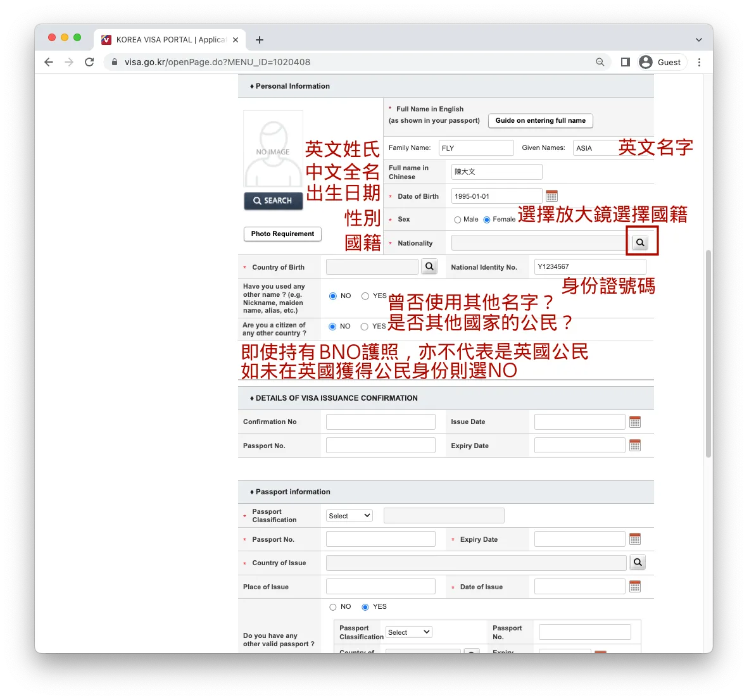This screenshot has width=749, height=700.
Task: Reload the visa portal page
Action: point(89,62)
